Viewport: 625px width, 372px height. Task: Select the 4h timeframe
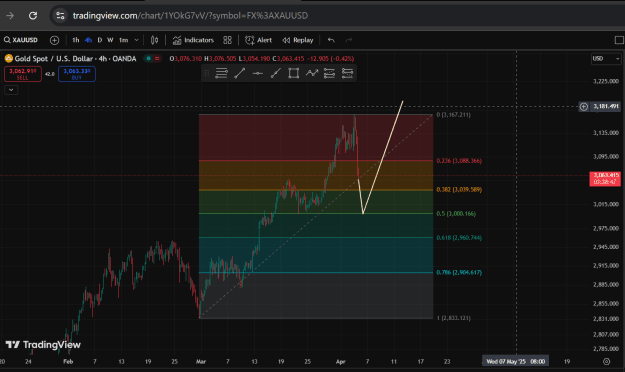tap(88, 40)
